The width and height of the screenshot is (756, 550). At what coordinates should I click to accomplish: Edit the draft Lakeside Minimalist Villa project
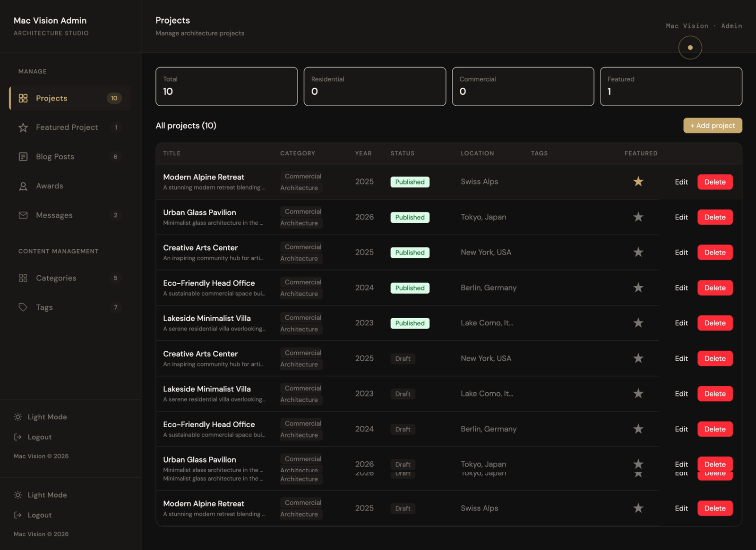click(x=681, y=394)
